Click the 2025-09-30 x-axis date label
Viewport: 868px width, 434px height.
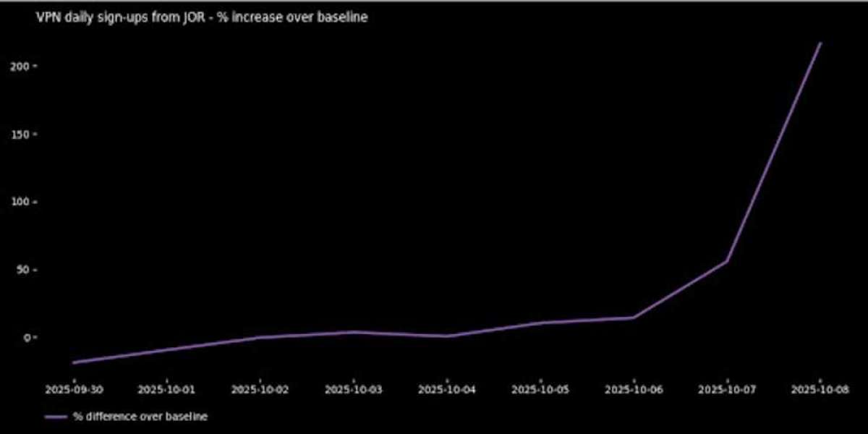(x=74, y=390)
